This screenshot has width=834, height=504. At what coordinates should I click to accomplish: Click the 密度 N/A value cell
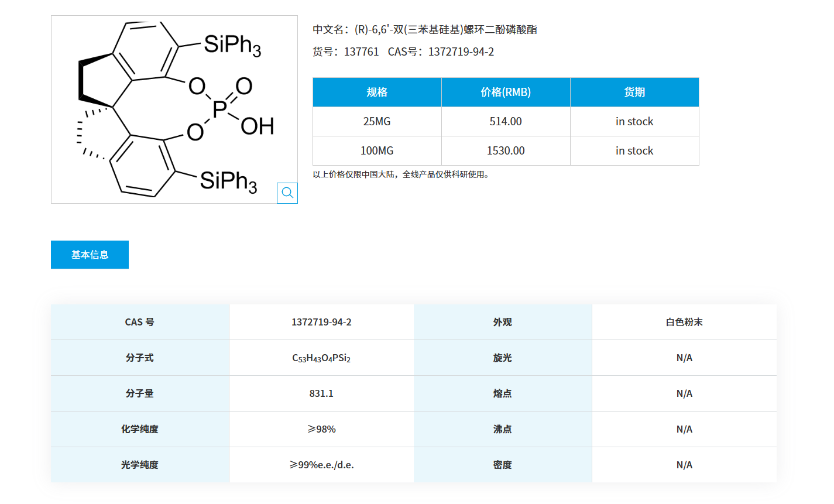tap(684, 465)
